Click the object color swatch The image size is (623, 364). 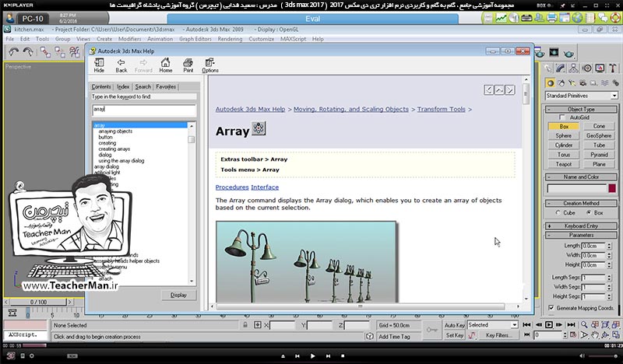click(x=612, y=188)
